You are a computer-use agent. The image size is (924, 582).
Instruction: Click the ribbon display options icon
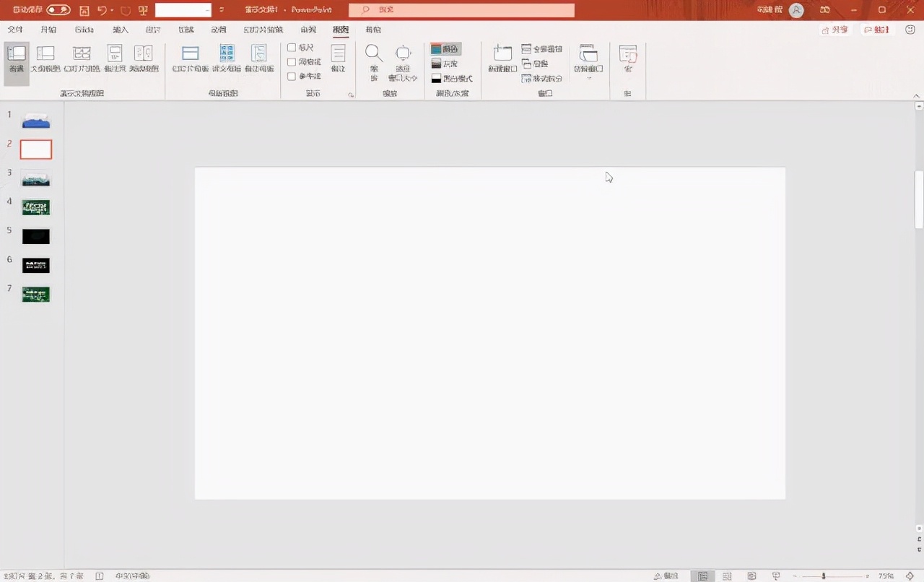tap(825, 10)
